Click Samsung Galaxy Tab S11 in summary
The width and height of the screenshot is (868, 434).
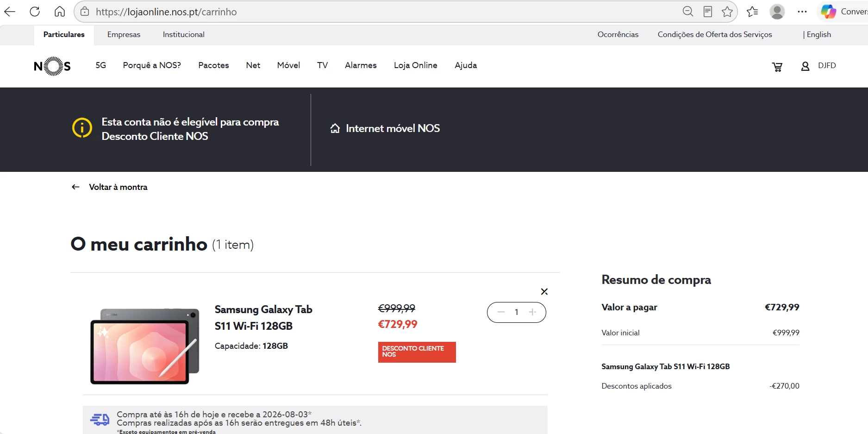coord(666,366)
